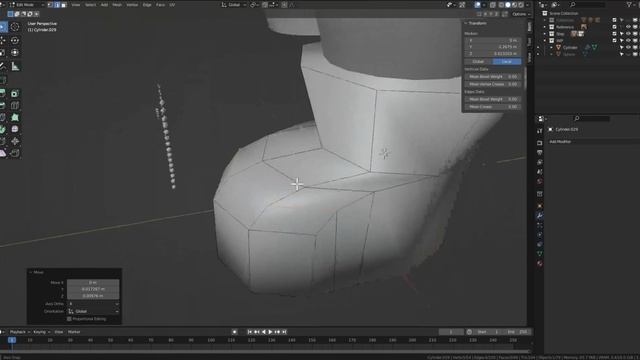This screenshot has width=640, height=360.
Task: Switch to face select mode
Action: pos(64,5)
